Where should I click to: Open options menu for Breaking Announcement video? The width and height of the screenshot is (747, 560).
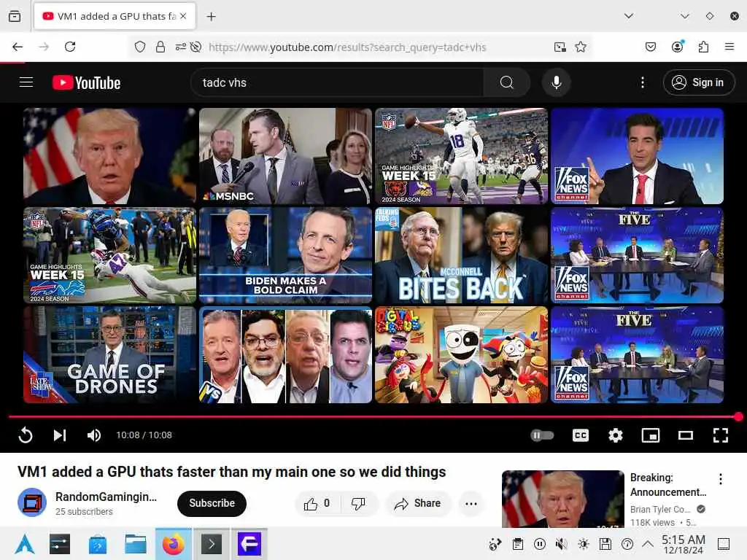click(x=720, y=479)
